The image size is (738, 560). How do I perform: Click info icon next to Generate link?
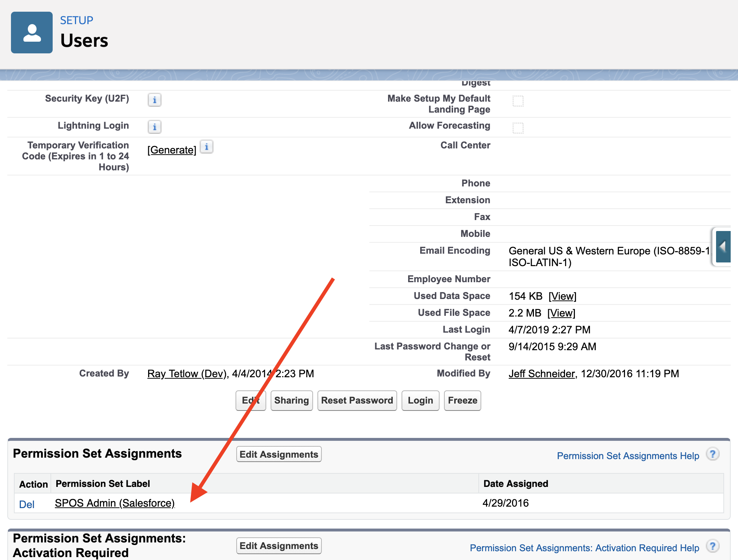point(207,147)
